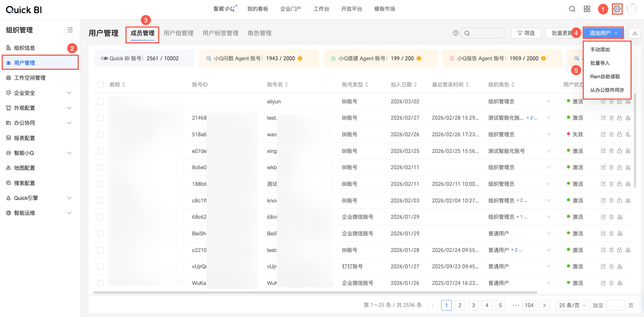Click the 筛选 filter button
Image resolution: width=644 pixels, height=317 pixels.
coord(526,33)
